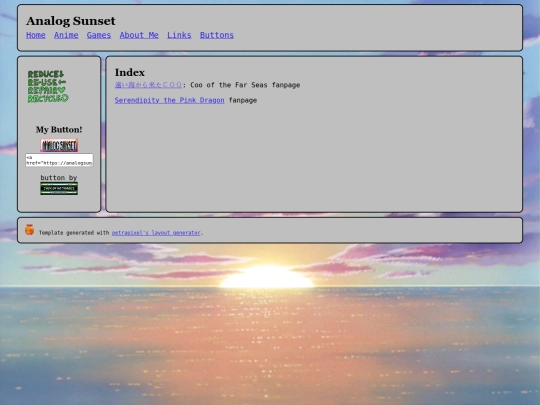
Task: Visit the About Me page
Action: (x=139, y=35)
